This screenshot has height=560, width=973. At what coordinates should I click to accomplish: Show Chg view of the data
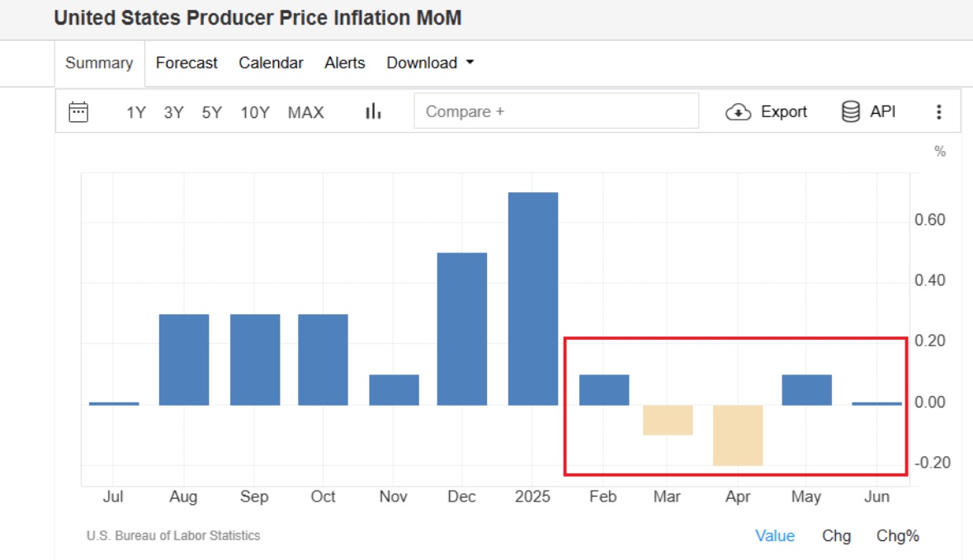(836, 536)
